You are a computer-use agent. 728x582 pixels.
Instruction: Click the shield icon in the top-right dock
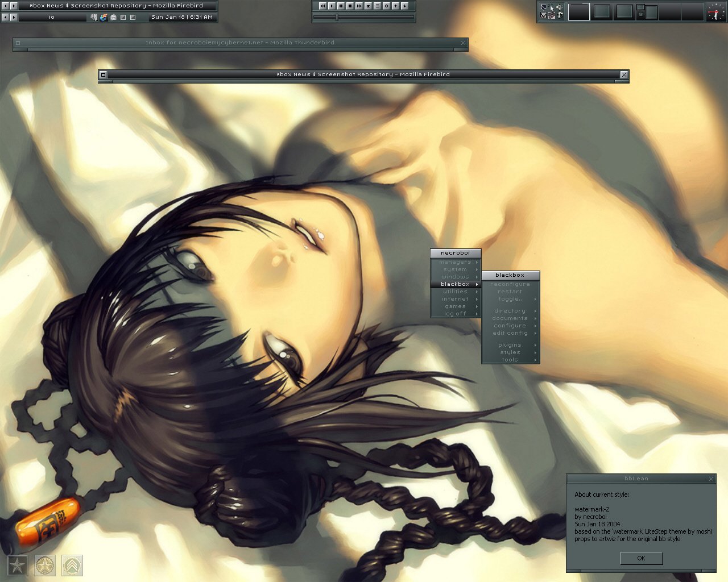point(544,7)
